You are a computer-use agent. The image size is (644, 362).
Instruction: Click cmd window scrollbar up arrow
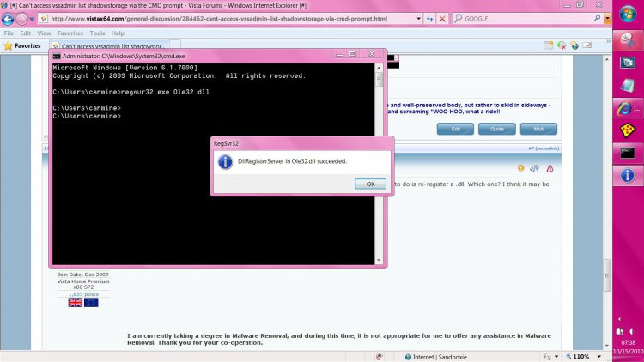tap(379, 68)
